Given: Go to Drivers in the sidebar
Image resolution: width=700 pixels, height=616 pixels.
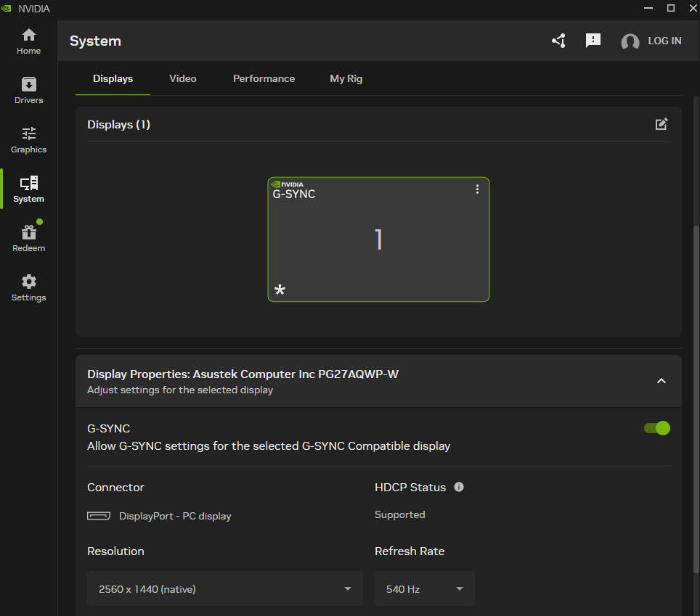Looking at the screenshot, I should [x=28, y=91].
